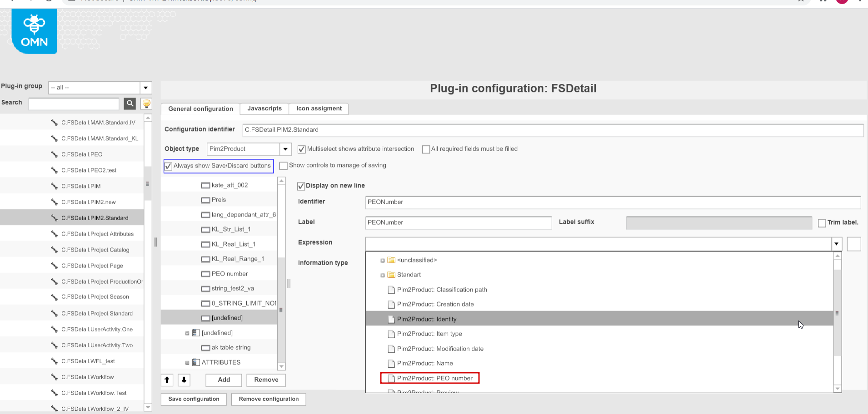This screenshot has height=414, width=868.
Task: Click the Standart folder icon in the expression list
Action: (391, 275)
